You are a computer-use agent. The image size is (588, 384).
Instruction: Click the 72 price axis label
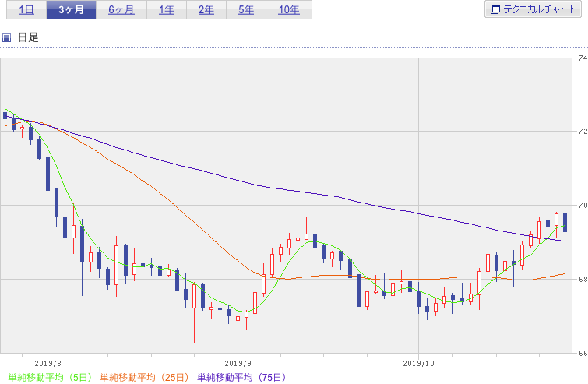coord(583,132)
